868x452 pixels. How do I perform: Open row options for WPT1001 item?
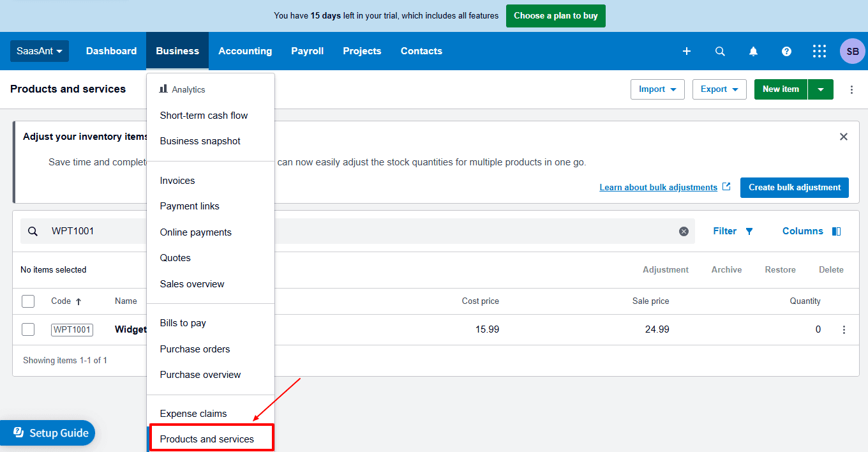pyautogui.click(x=844, y=330)
